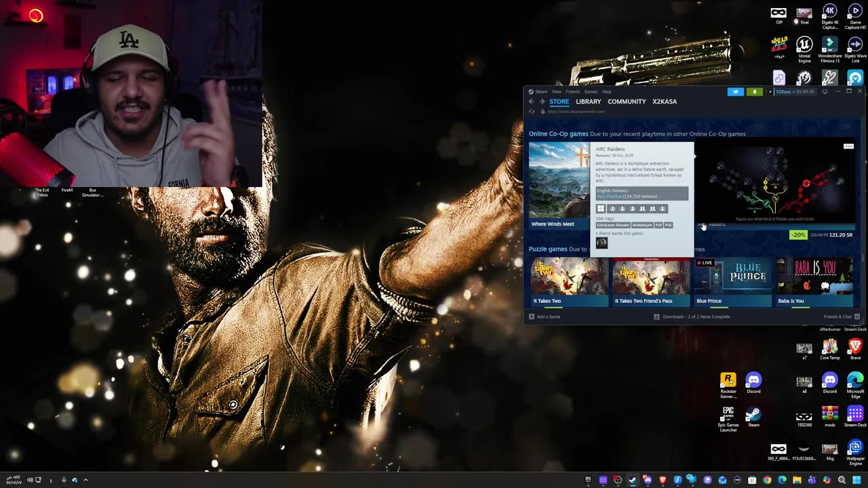Open Microsoft Store from the taskbar
The image size is (868, 488).
(x=752, y=481)
